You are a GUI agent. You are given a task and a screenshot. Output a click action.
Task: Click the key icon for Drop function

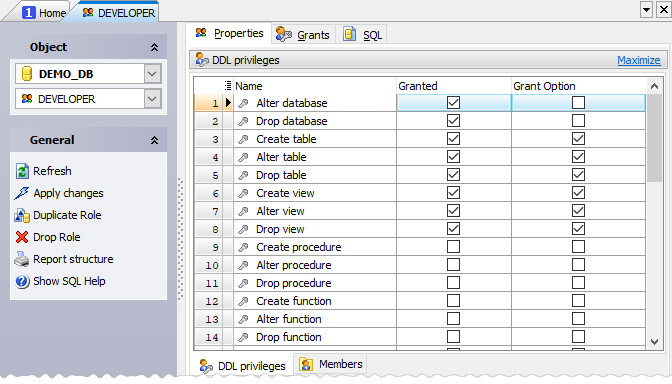243,337
